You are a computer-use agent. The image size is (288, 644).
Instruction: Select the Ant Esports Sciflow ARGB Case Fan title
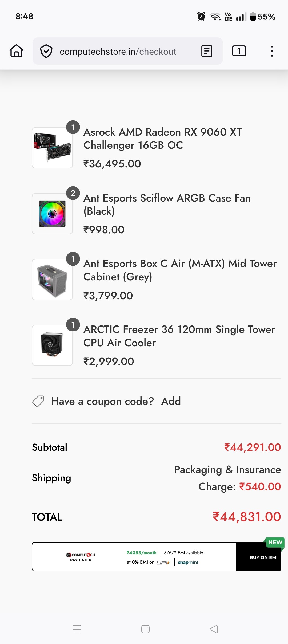point(167,204)
